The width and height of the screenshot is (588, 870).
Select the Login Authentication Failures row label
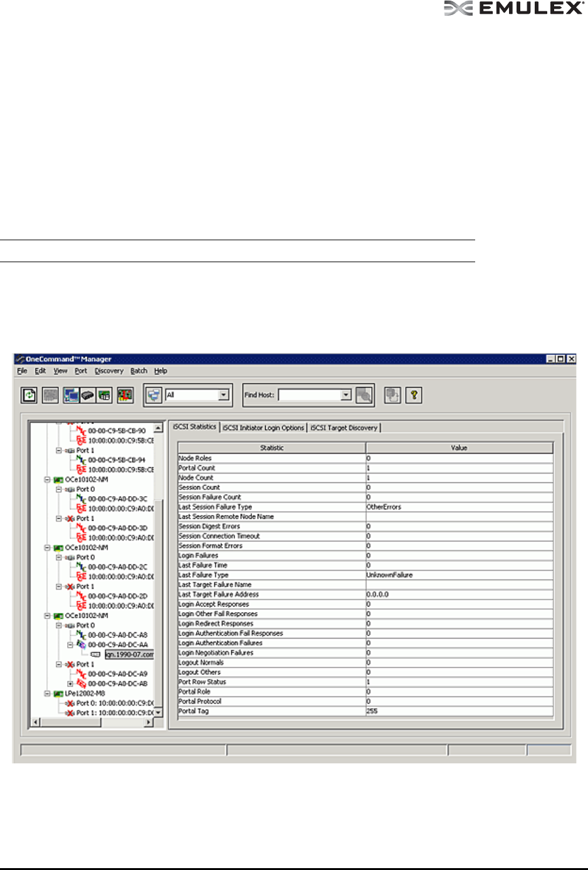tap(221, 643)
